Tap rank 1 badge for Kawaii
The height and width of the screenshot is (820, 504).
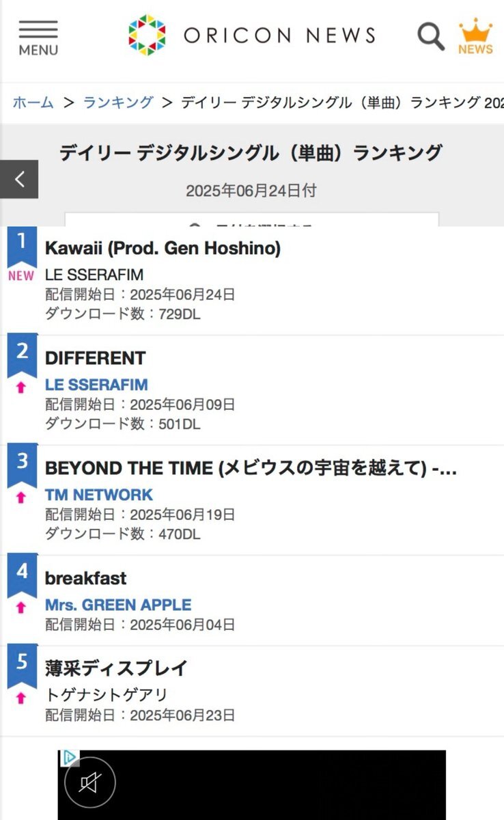(x=23, y=247)
